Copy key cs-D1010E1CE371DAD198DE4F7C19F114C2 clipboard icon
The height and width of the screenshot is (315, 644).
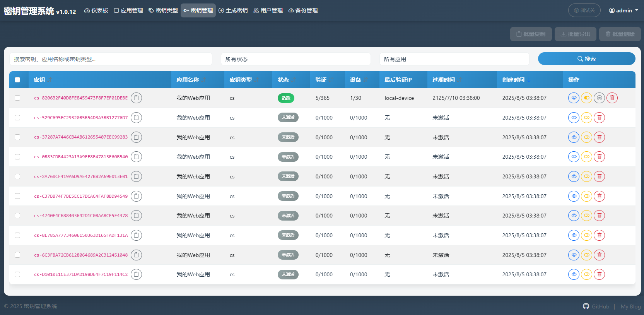point(136,274)
